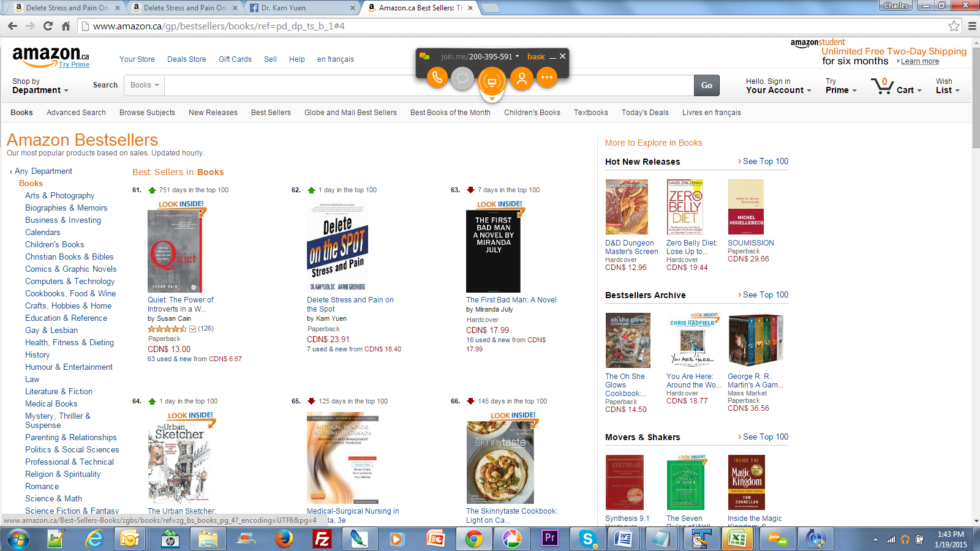Open the New Releases menu item
Image resolution: width=980 pixels, height=551 pixels.
click(213, 113)
